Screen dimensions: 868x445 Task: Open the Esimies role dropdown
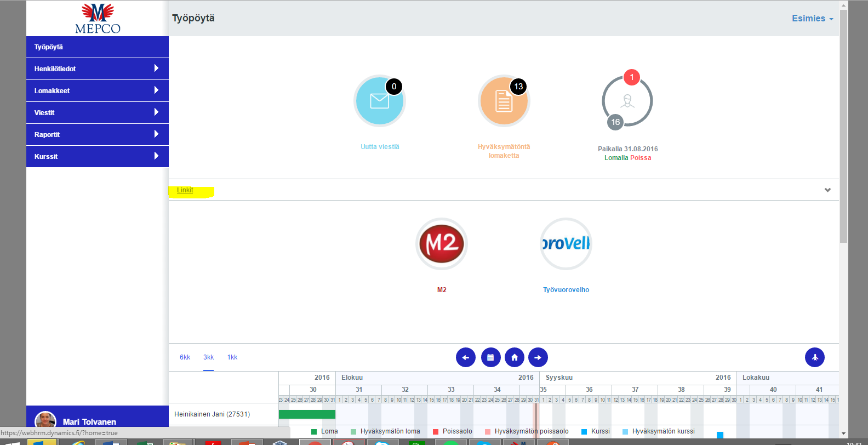[x=812, y=19]
